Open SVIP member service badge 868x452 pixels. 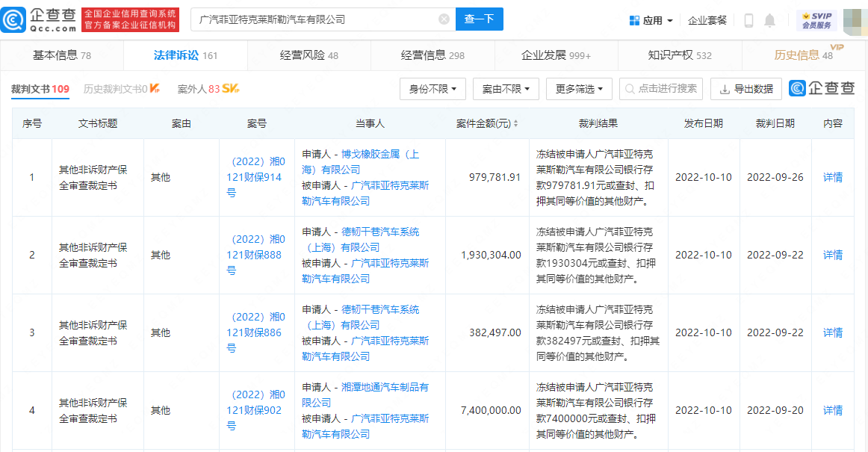coord(816,20)
